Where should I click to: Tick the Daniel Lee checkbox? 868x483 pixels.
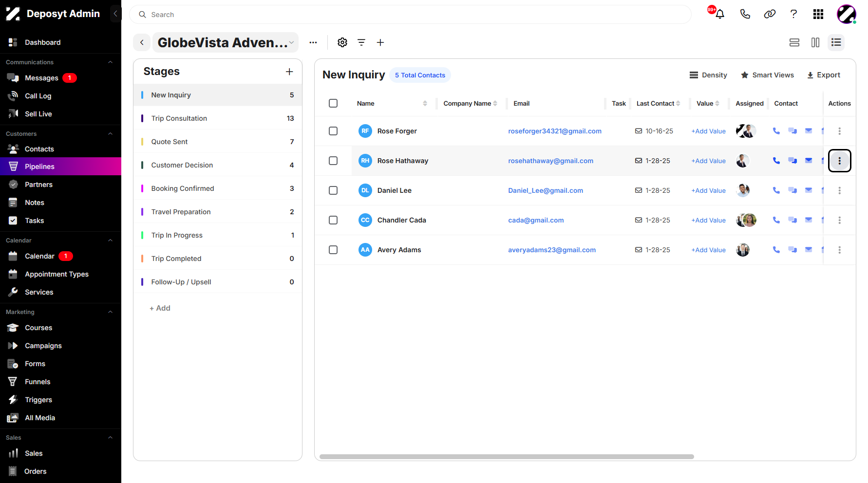333,190
